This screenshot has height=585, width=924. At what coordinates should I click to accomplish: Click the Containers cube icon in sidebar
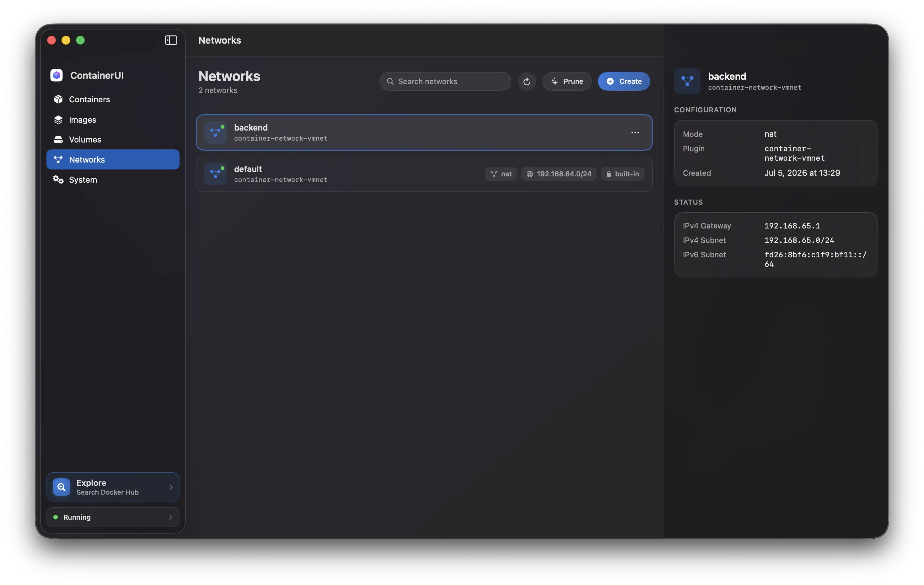58,99
